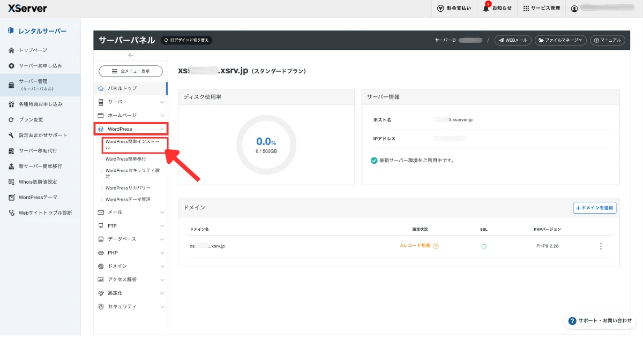Click the 0.0% disk usage gauge
The image size is (643, 364).
pos(266,145)
